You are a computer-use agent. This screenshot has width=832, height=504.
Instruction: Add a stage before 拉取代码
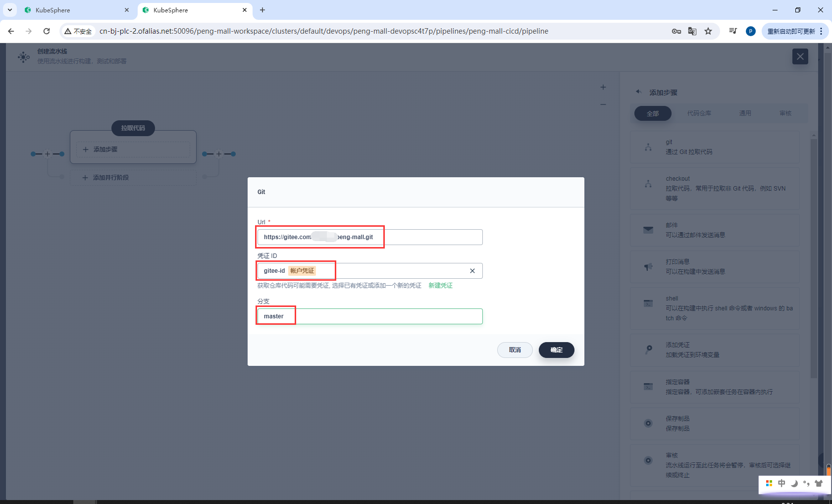point(48,154)
